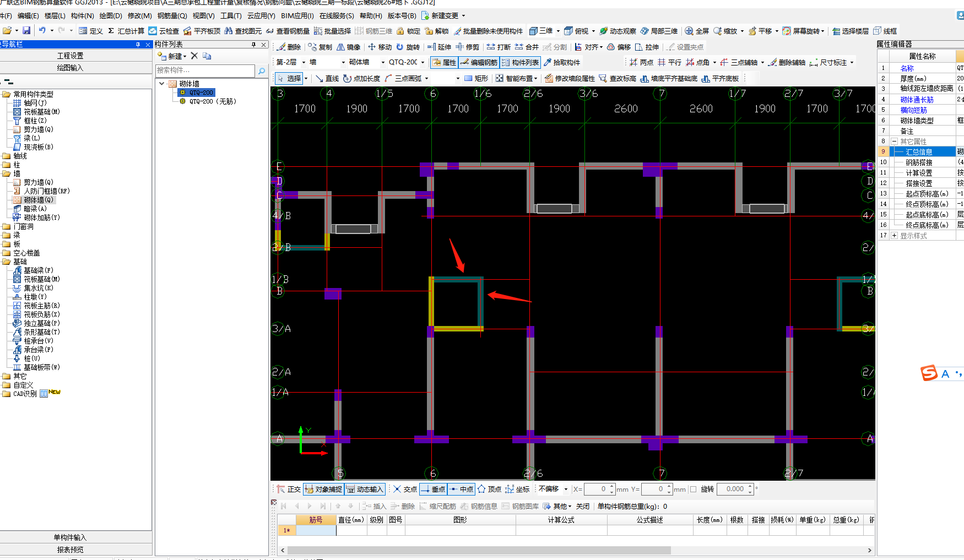964x560 pixels.
Task: Click 修剪 trim tool
Action: pos(468,47)
